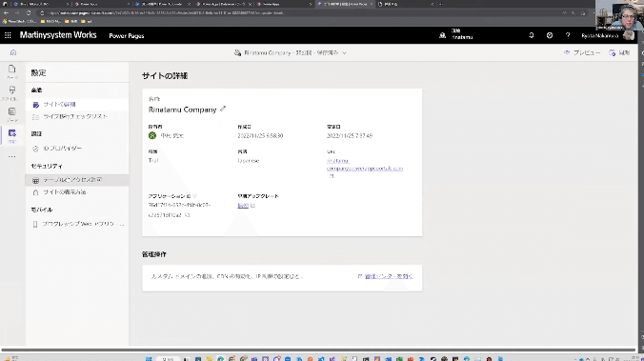
Task: Click the site type value Trial
Action: click(x=153, y=161)
